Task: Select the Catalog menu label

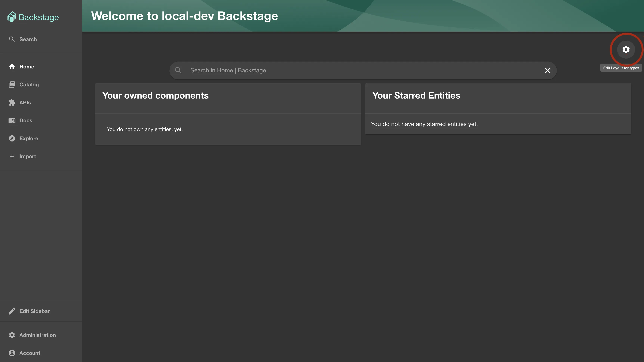Action: tap(29, 85)
